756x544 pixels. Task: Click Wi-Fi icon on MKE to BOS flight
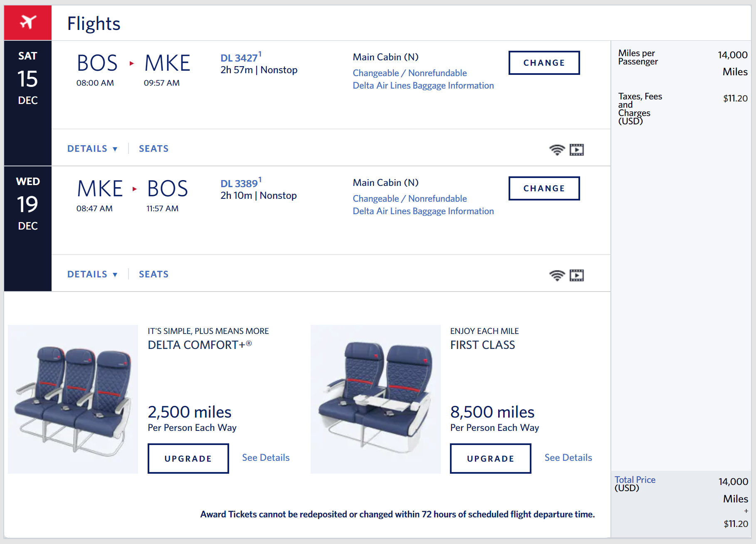pos(557,275)
